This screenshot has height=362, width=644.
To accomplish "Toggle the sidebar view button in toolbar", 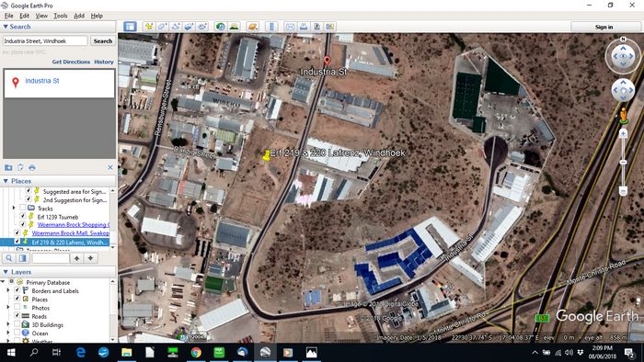I will coord(131,27).
